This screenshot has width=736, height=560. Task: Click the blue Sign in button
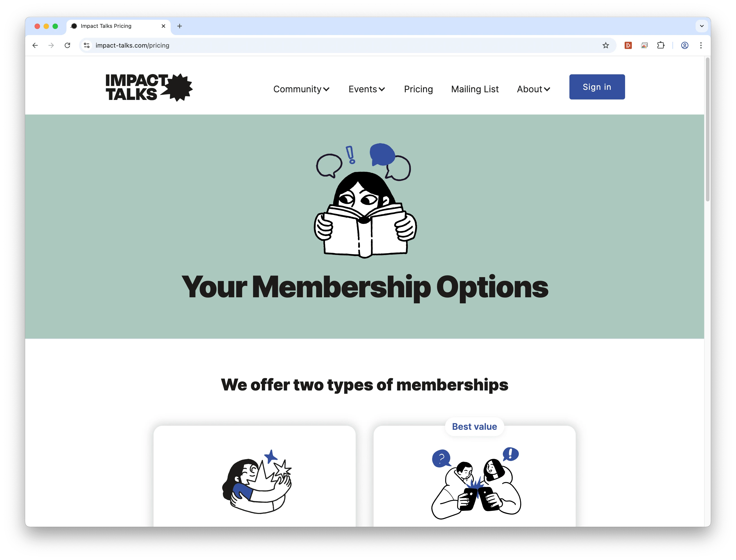click(597, 87)
